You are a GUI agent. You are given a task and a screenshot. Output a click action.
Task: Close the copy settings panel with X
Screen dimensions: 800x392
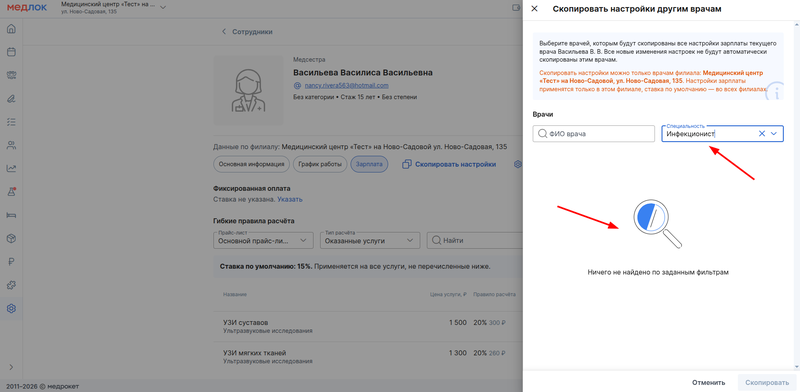534,9
